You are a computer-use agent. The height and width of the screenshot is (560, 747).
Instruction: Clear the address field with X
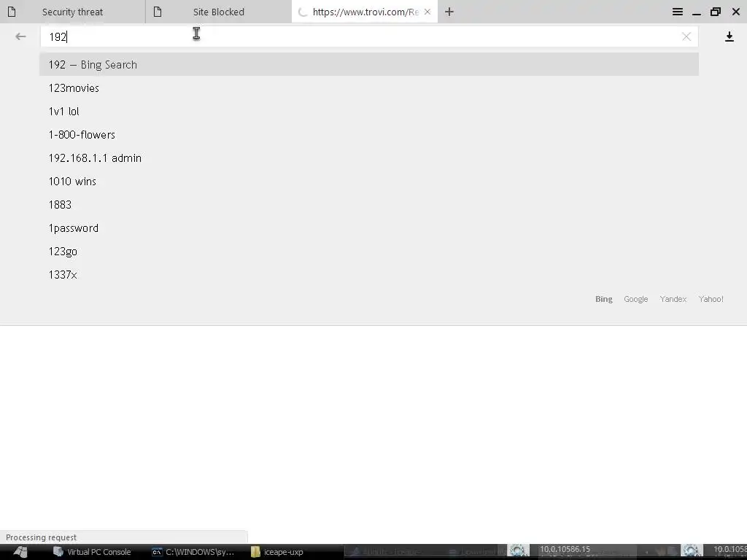point(686,36)
